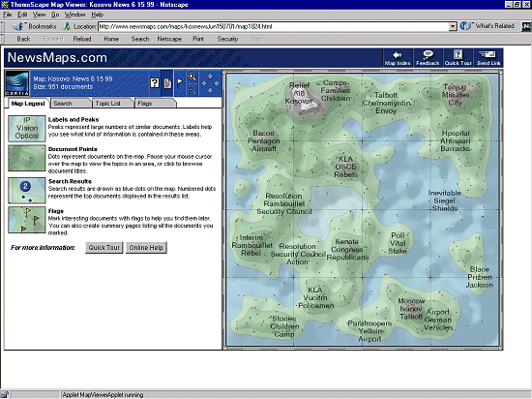Click the Hospital Ahtisaari Barracks map label

456,141
